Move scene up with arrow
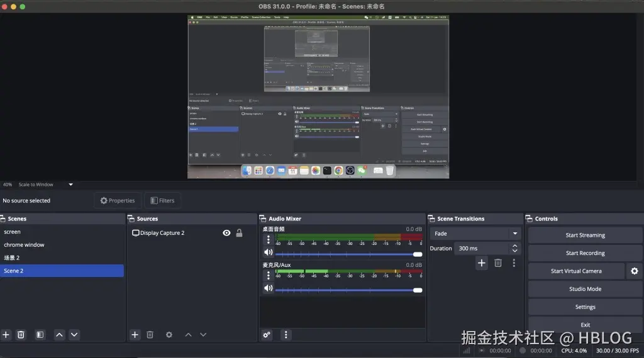This screenshot has width=644, height=358. 59,335
